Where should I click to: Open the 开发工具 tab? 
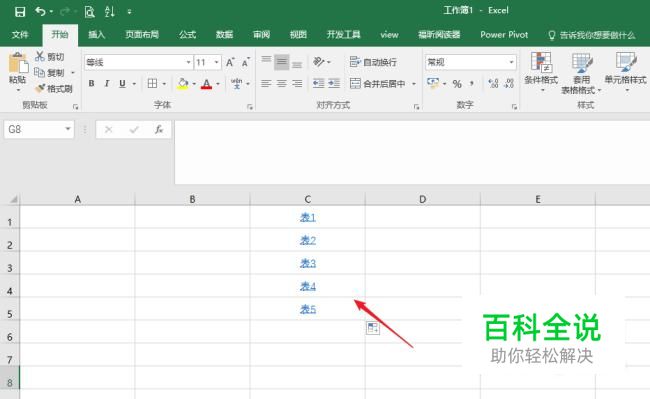343,35
